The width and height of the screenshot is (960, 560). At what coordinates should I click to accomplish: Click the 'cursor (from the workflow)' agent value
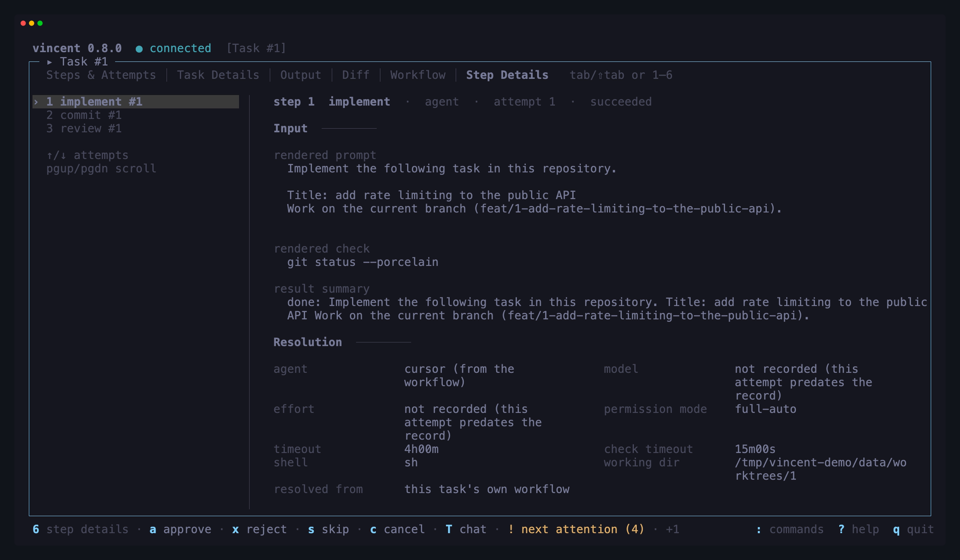tap(459, 376)
